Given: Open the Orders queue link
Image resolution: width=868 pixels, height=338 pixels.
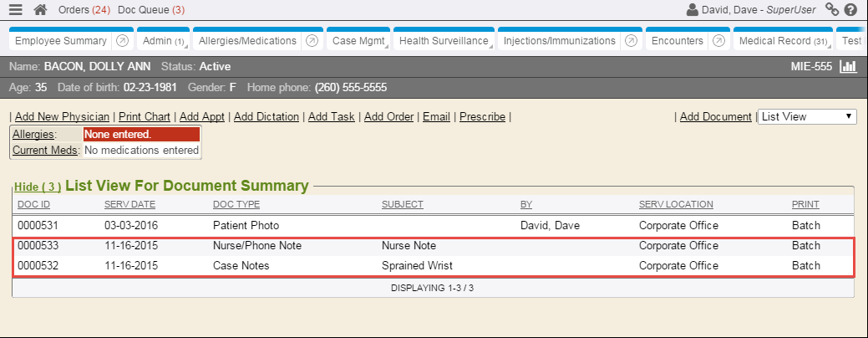Looking at the screenshot, I should (80, 10).
